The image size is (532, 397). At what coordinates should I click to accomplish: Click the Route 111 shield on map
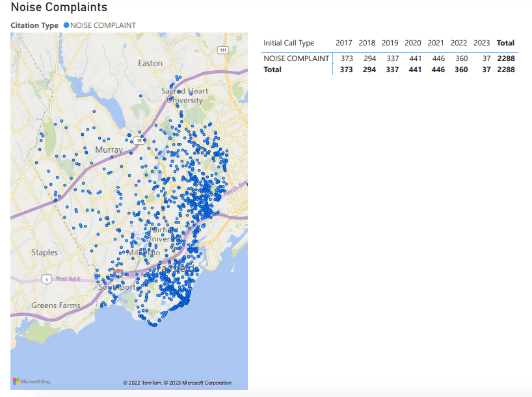coord(223,50)
